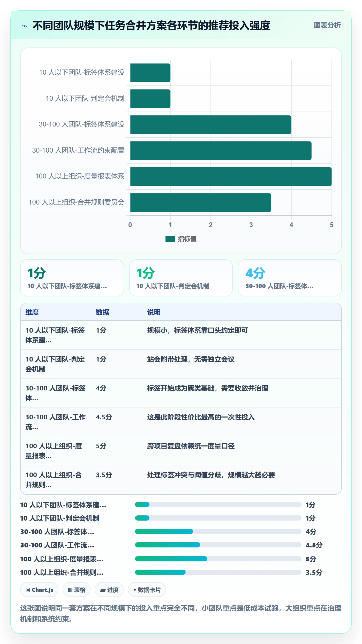Open the 1分 判定会机制 data card
This screenshot has width=362, height=644.
point(181,278)
